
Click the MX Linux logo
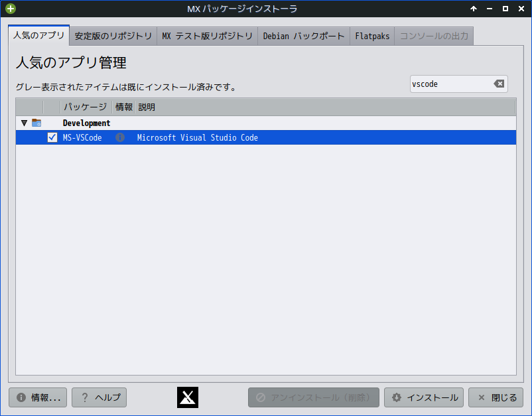pos(188,397)
